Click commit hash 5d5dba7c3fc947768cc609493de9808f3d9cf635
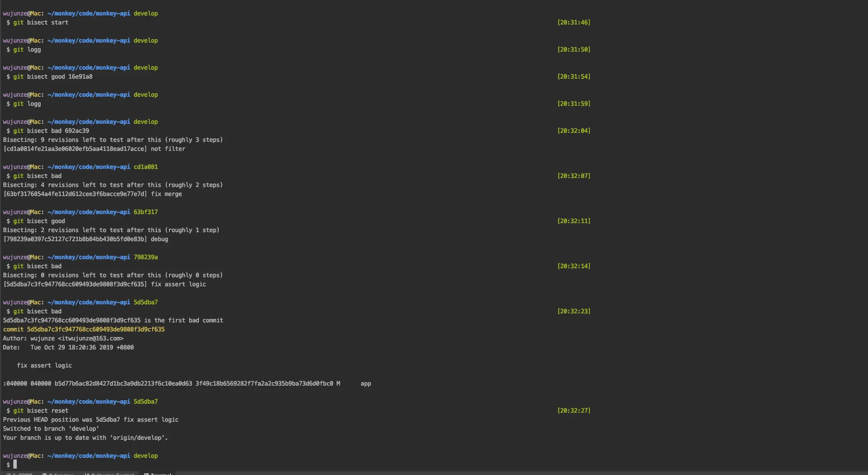This screenshot has width=868, height=475. 96,329
